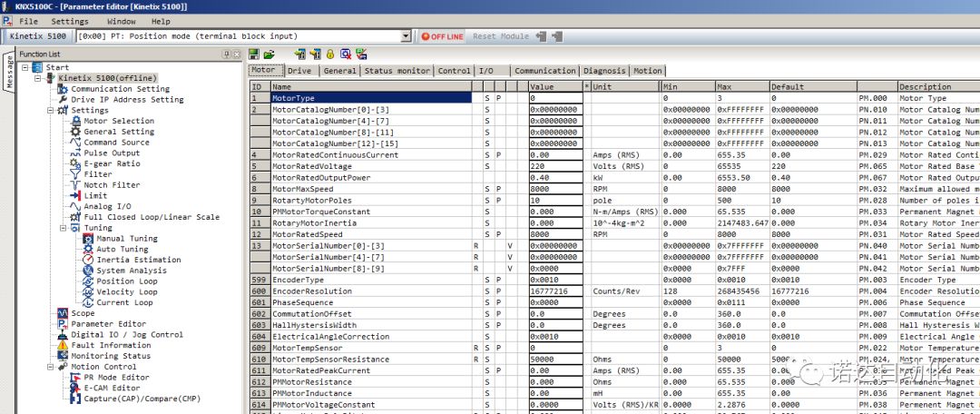980x414 pixels.
Task: Click the Motor Selection icon
Action: click(x=75, y=121)
